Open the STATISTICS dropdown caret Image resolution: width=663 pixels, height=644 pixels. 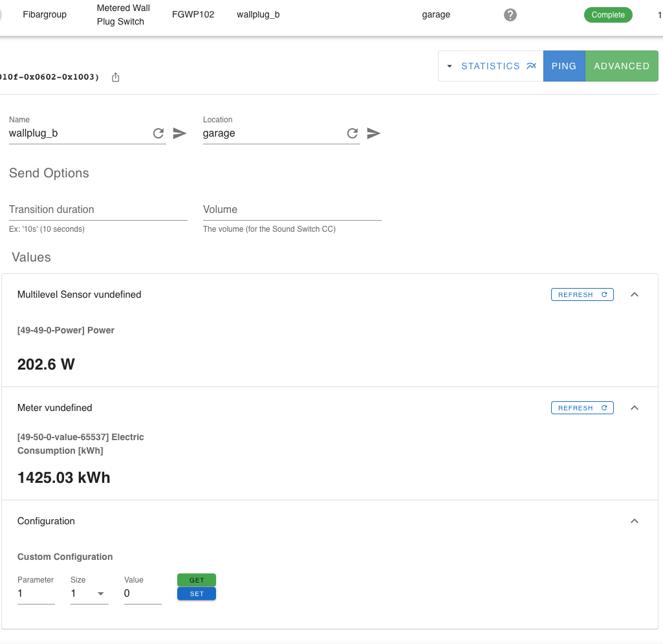pyautogui.click(x=451, y=65)
